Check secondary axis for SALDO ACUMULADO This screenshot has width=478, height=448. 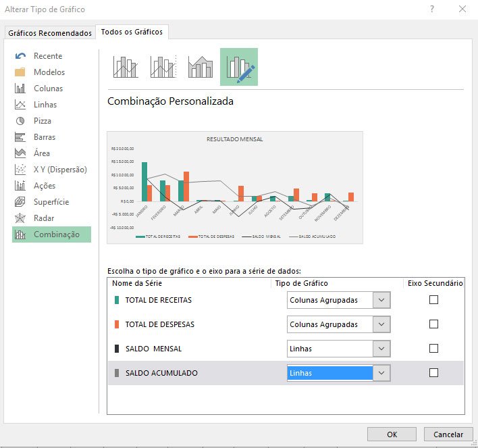(x=433, y=373)
